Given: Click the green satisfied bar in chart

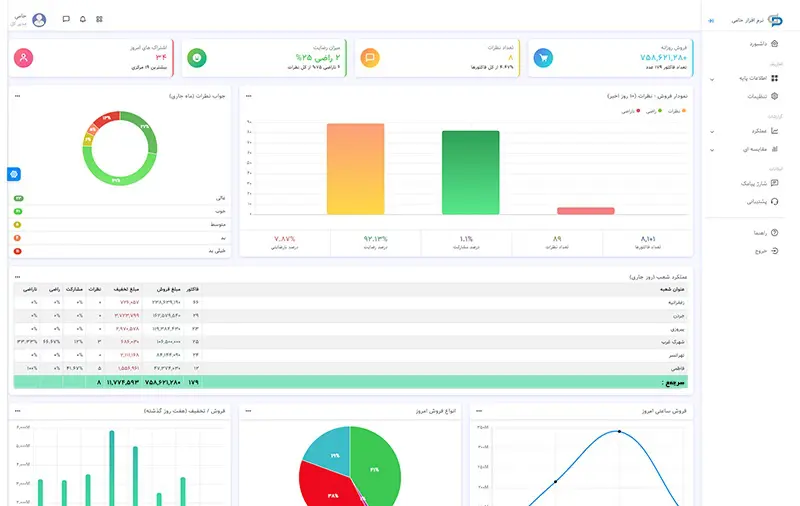Looking at the screenshot, I should click(470, 172).
